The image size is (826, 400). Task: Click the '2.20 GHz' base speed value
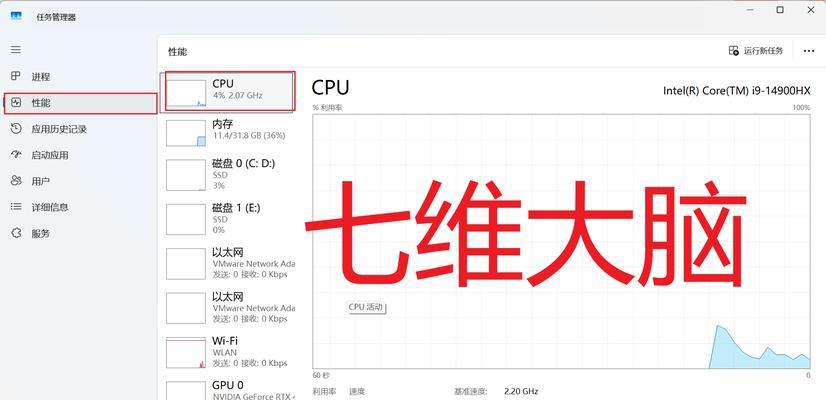521,392
